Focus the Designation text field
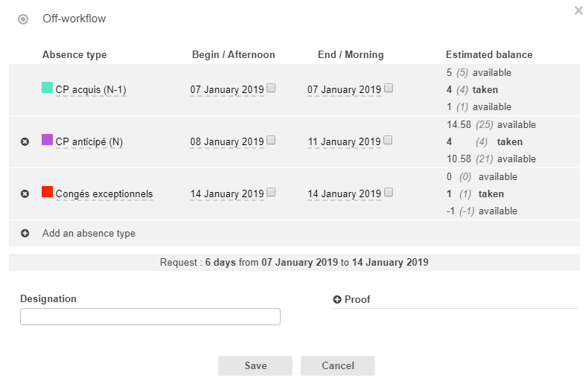 150,317
